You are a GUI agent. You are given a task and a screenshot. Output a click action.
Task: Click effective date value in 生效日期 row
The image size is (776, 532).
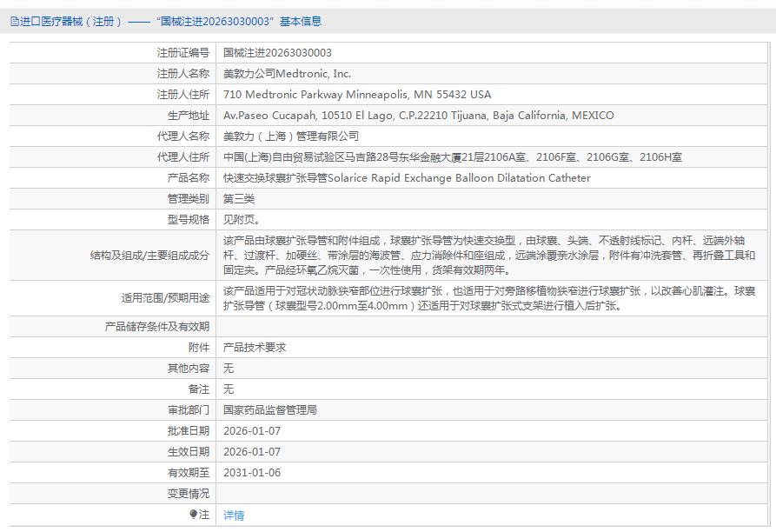click(x=252, y=452)
